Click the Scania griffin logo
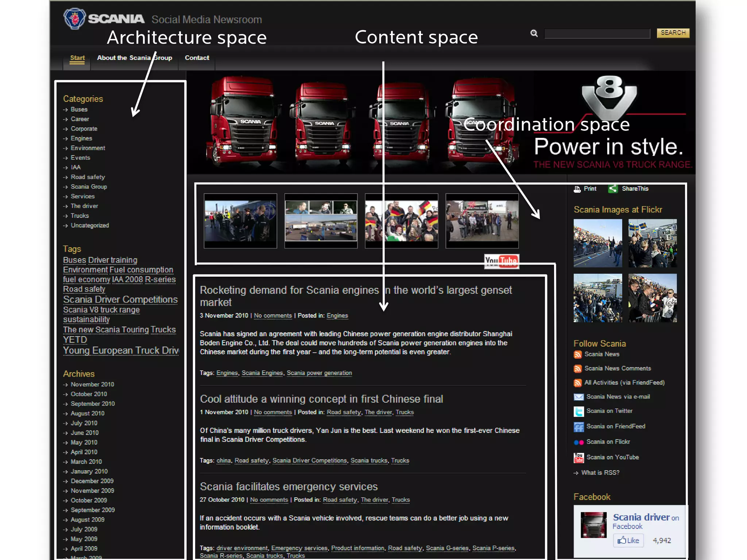 tap(74, 18)
